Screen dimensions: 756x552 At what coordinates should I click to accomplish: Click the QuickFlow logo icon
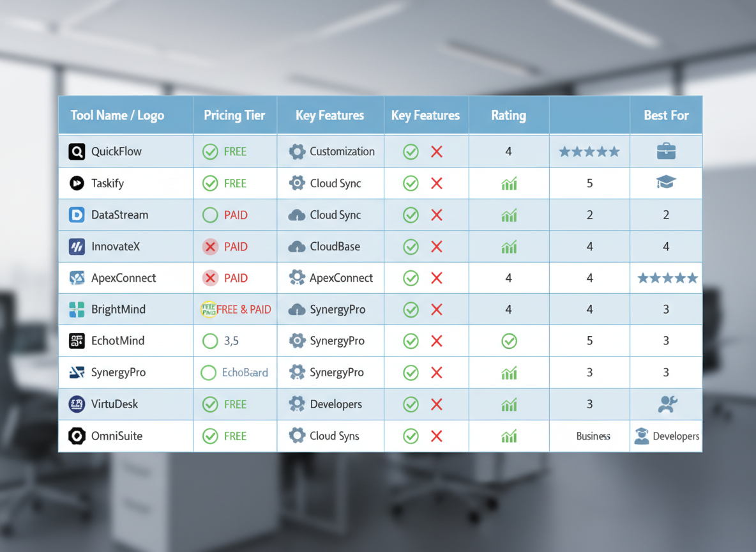[77, 151]
